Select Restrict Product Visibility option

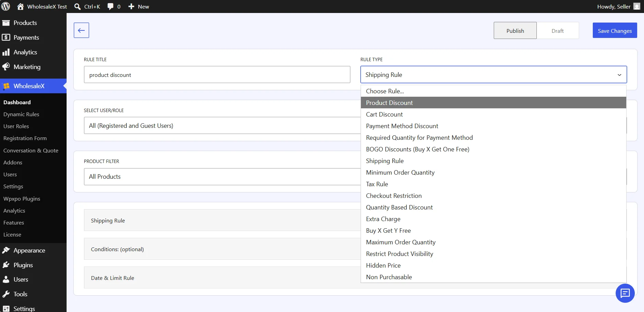(493, 254)
